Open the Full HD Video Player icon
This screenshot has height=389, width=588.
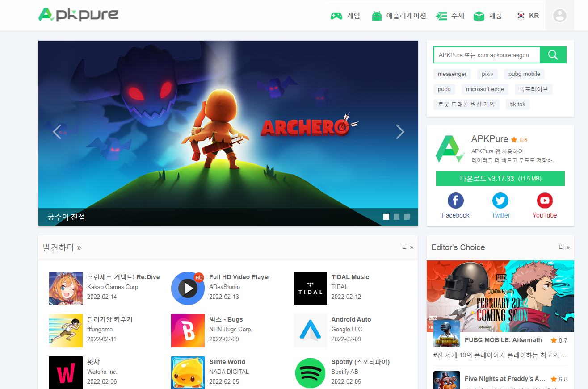click(x=188, y=288)
